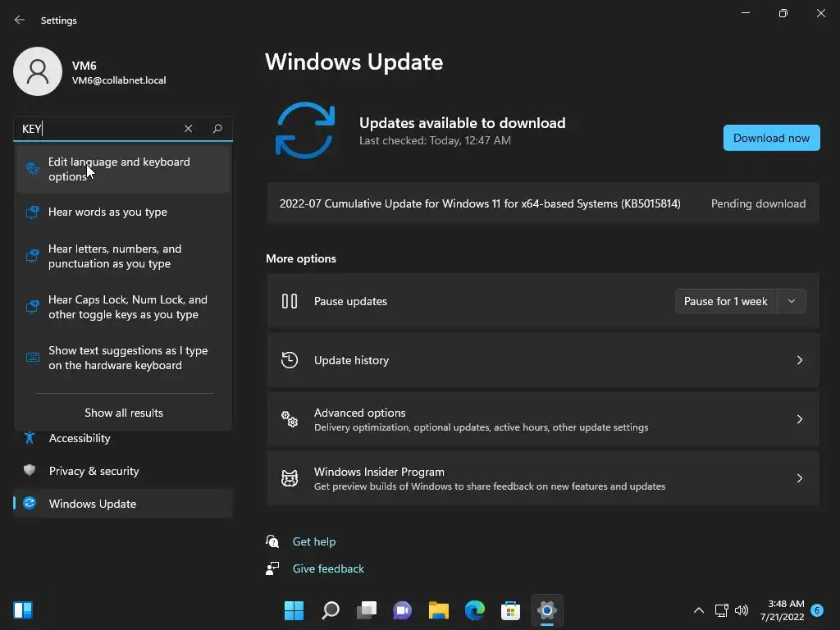This screenshot has height=630, width=840.
Task: Click the Pending download status text
Action: [758, 203]
